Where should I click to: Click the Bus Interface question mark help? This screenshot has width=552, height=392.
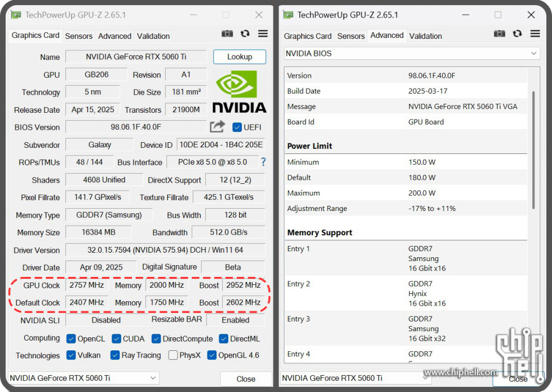click(x=263, y=162)
